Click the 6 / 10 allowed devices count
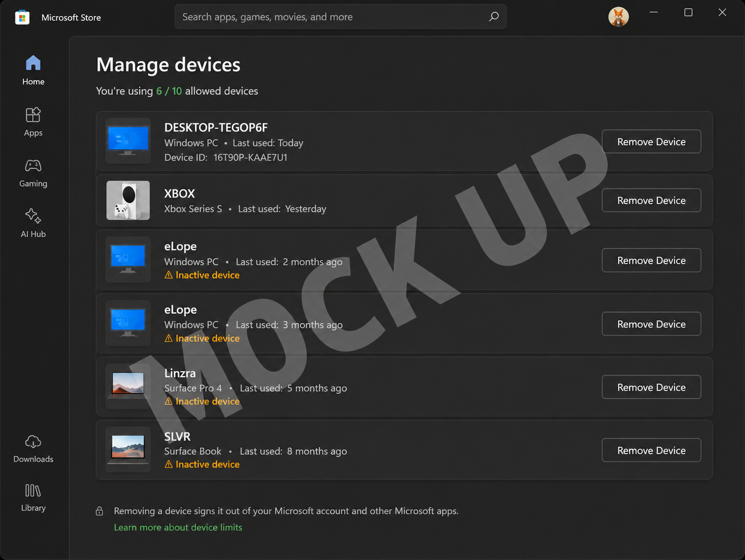 point(169,91)
